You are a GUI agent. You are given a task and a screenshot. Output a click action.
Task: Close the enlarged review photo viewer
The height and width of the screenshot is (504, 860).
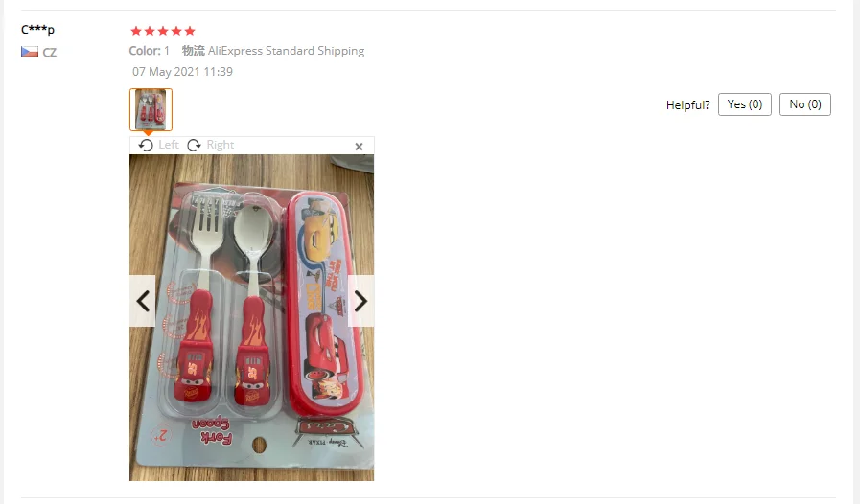tap(359, 147)
